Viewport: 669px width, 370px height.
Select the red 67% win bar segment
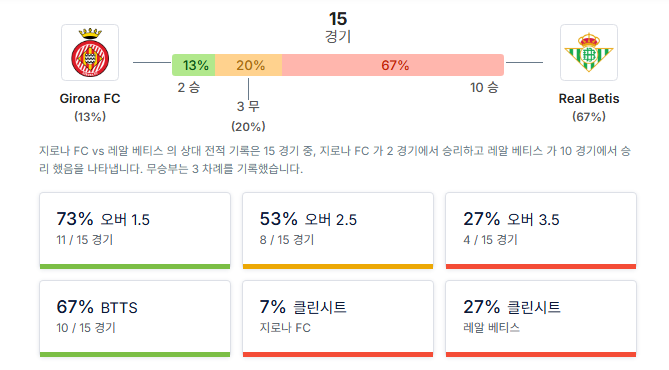pos(393,65)
